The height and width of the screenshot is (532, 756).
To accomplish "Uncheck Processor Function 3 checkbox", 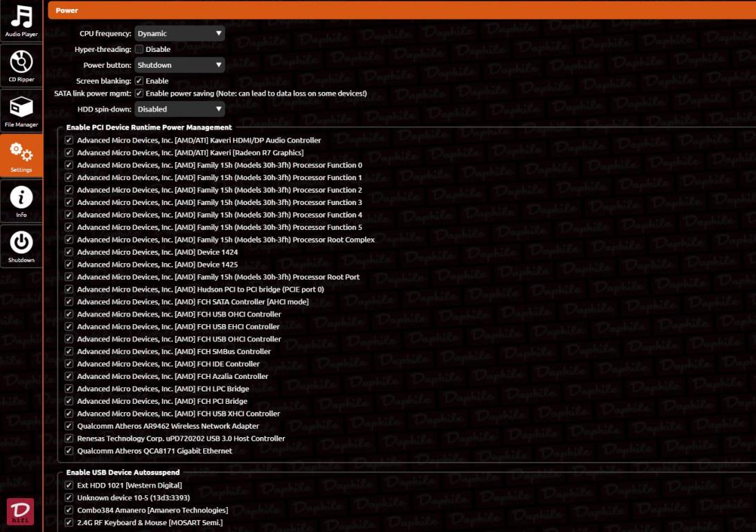I will tap(69, 203).
